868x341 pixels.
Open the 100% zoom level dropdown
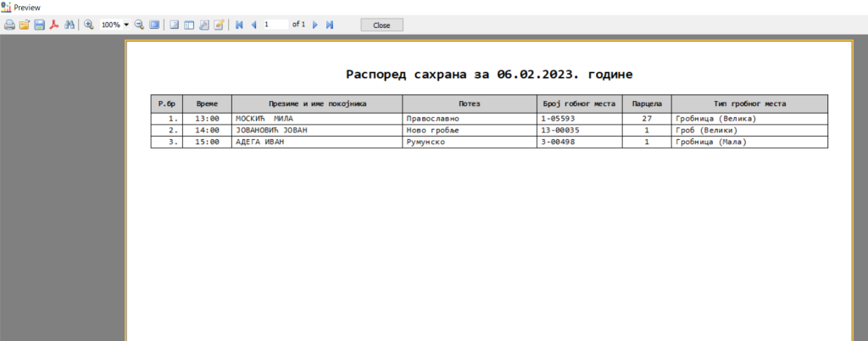126,25
